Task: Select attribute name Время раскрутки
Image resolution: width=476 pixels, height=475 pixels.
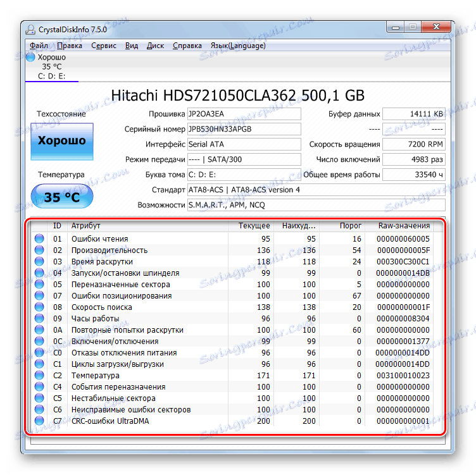Action: pyautogui.click(x=102, y=261)
